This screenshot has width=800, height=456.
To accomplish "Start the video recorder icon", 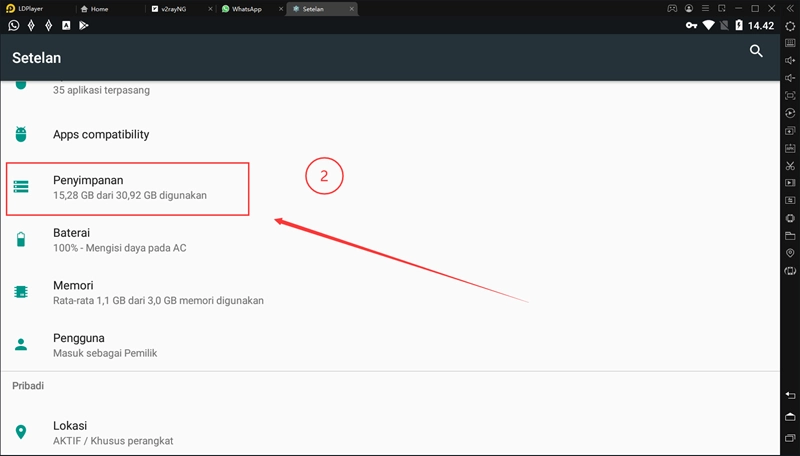I will point(790,183).
